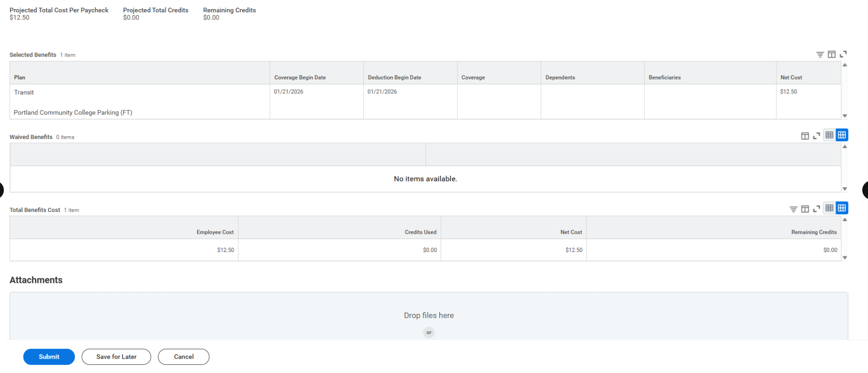Expand Waived Benefits table to fullscreen
This screenshot has width=868, height=373.
coord(816,136)
